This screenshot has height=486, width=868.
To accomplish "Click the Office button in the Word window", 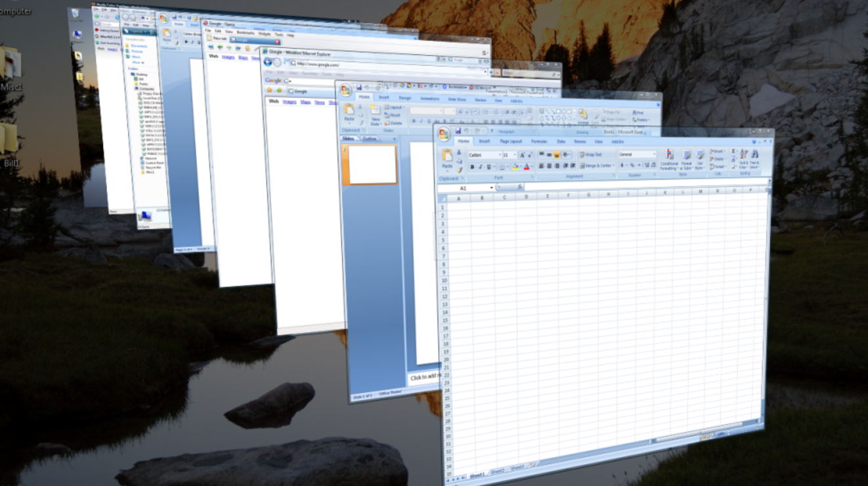I will [164, 18].
